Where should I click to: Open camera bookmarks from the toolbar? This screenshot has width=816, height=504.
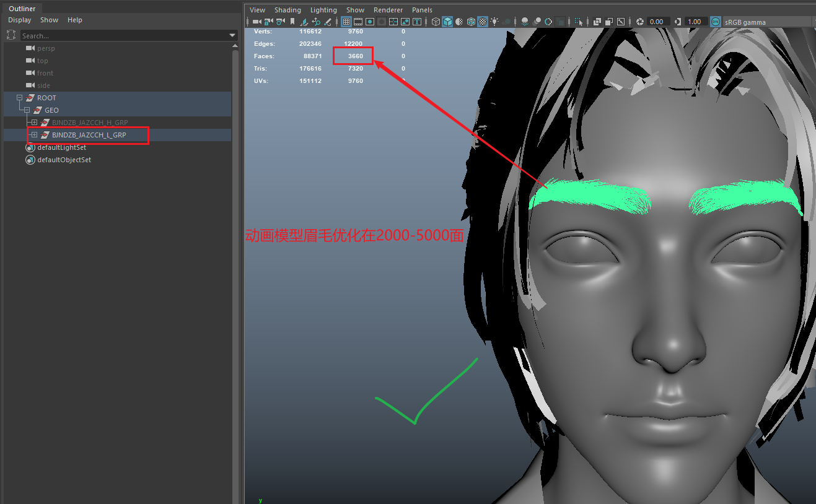292,22
